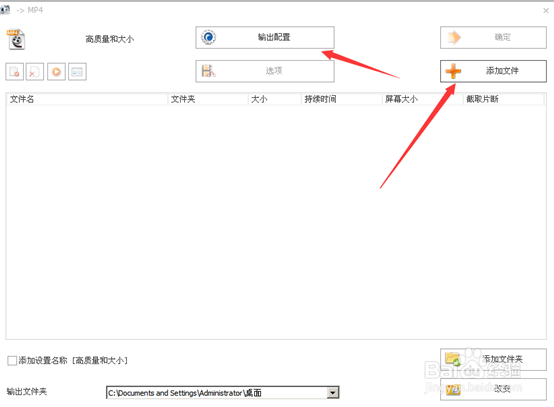Click the MP4 format icon

(16, 39)
